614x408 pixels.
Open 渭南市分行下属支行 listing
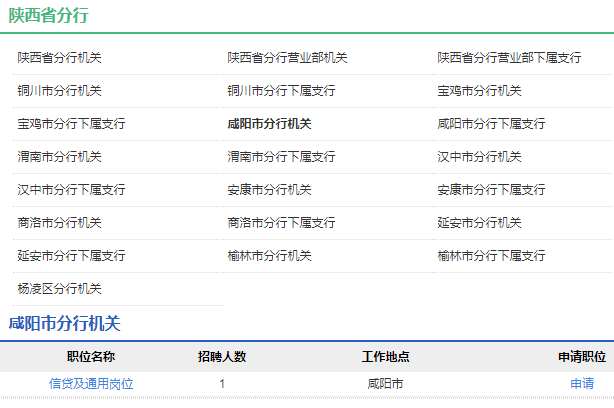pos(281,157)
